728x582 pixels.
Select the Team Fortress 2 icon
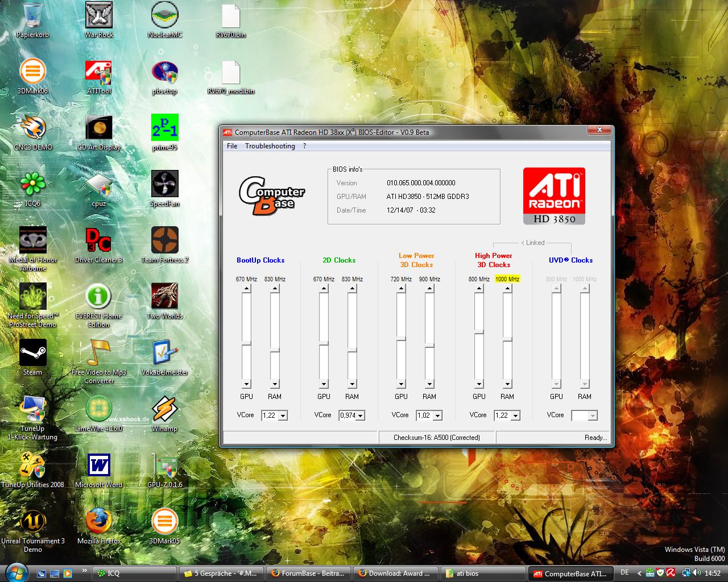pos(165,246)
